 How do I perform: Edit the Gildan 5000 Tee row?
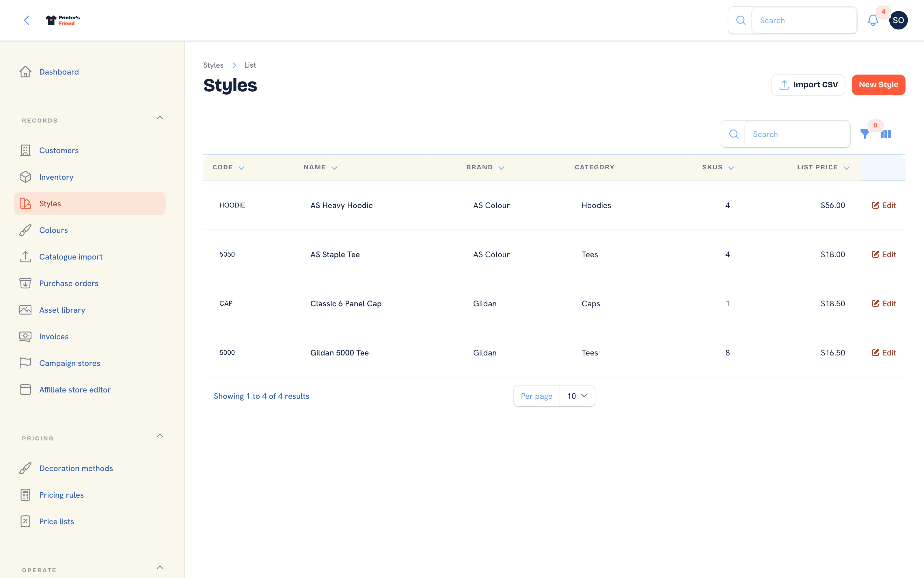click(x=884, y=353)
